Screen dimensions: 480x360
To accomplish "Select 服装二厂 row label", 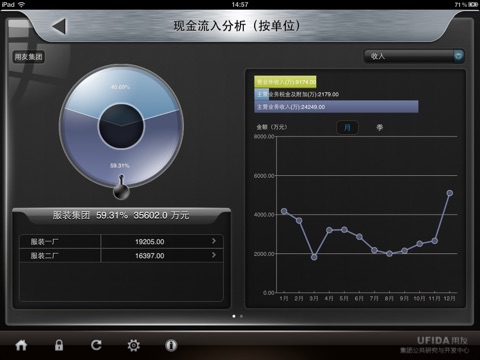I will 45,256.
